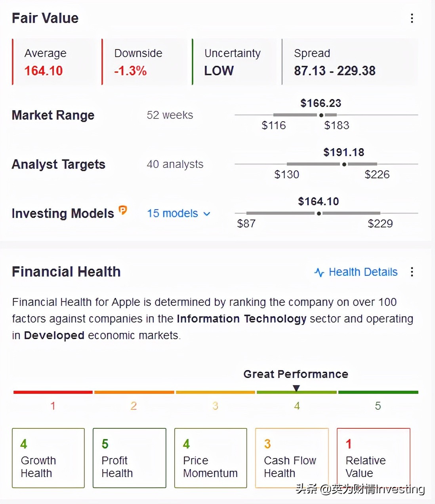Expand the 15 models dropdown
The image size is (435, 504).
[x=179, y=214]
